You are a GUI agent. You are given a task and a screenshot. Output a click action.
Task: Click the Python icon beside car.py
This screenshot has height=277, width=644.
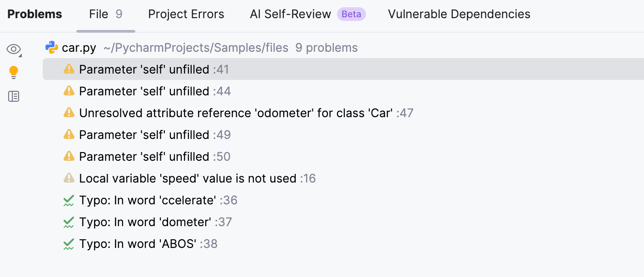coord(52,48)
